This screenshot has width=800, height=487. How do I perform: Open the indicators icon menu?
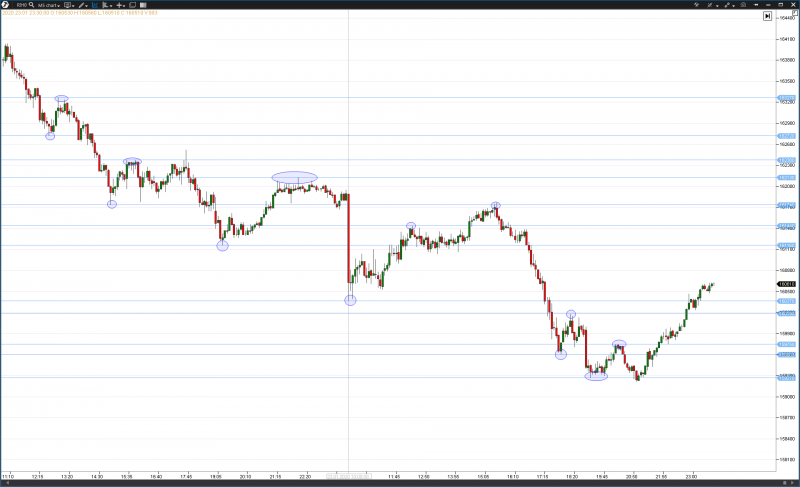106,5
